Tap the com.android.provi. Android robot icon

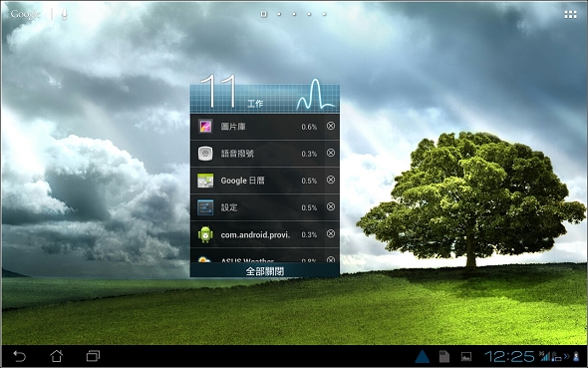coord(205,234)
